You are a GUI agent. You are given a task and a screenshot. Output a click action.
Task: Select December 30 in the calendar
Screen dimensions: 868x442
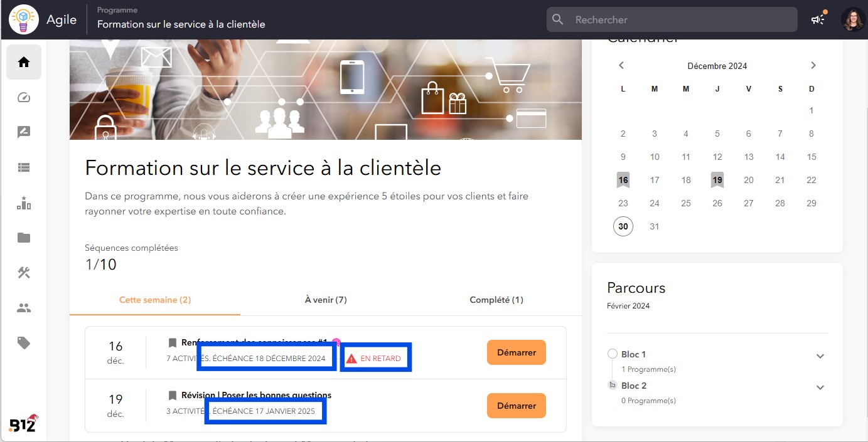tap(623, 226)
